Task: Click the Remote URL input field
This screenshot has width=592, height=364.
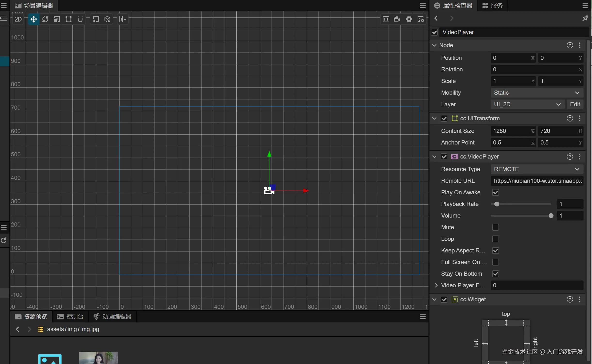Action: click(x=537, y=181)
